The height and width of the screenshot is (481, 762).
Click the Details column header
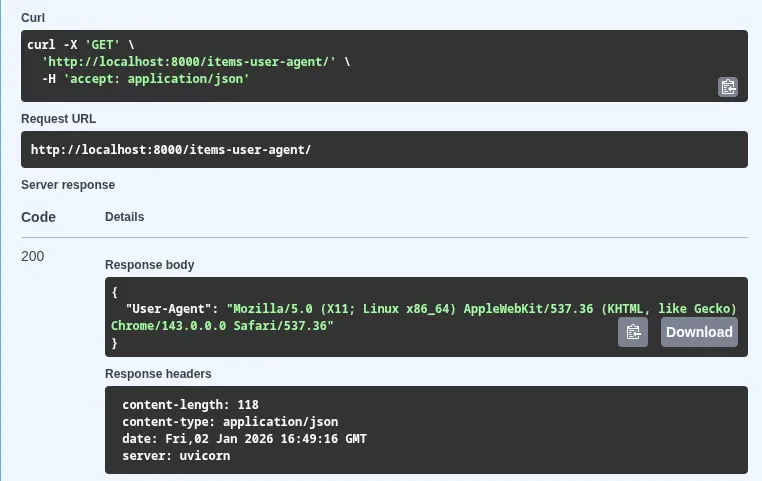124,217
